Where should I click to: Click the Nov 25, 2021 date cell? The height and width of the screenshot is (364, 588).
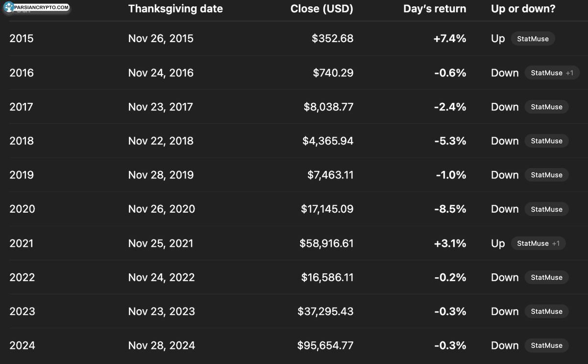point(161,243)
